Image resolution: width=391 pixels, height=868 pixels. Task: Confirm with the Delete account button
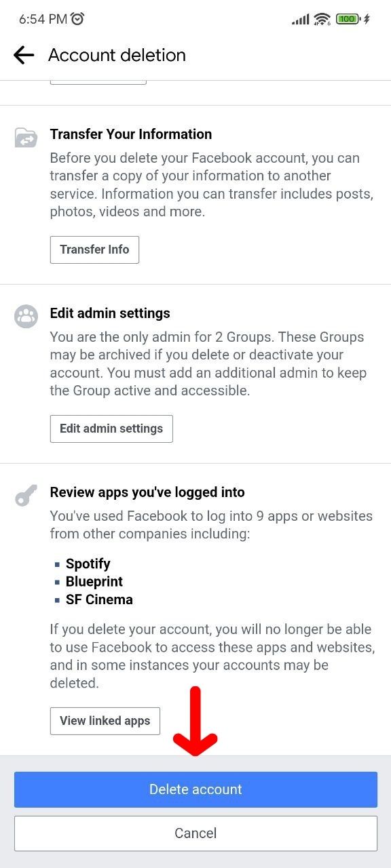point(195,789)
